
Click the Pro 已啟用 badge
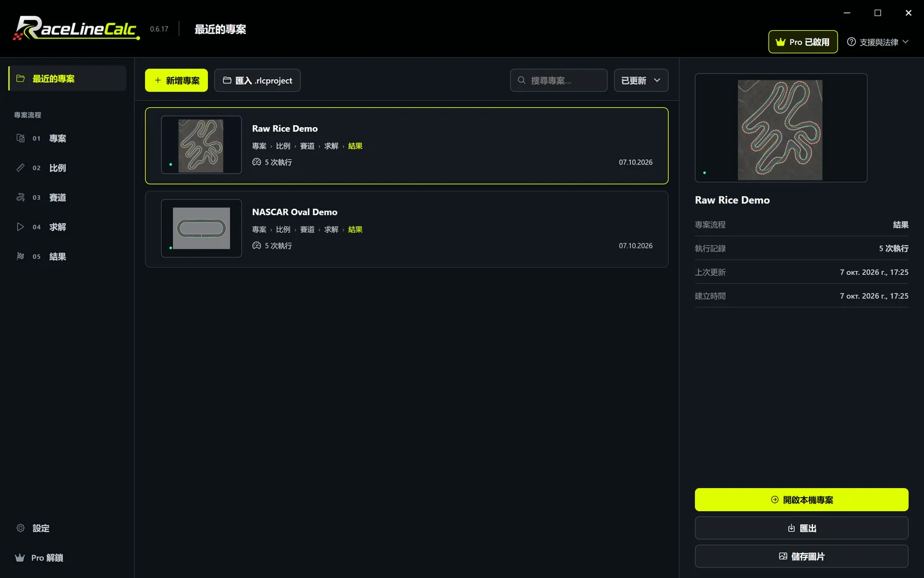(x=803, y=42)
